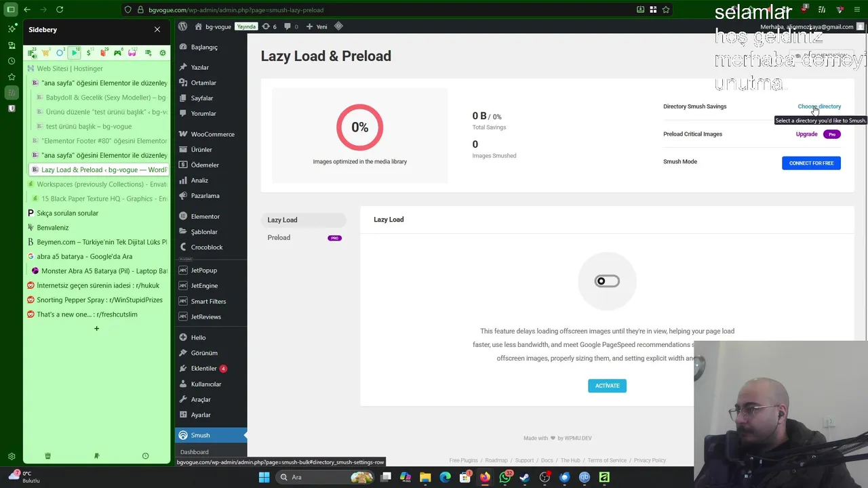Open the bg-vogue site home link

(x=213, y=26)
